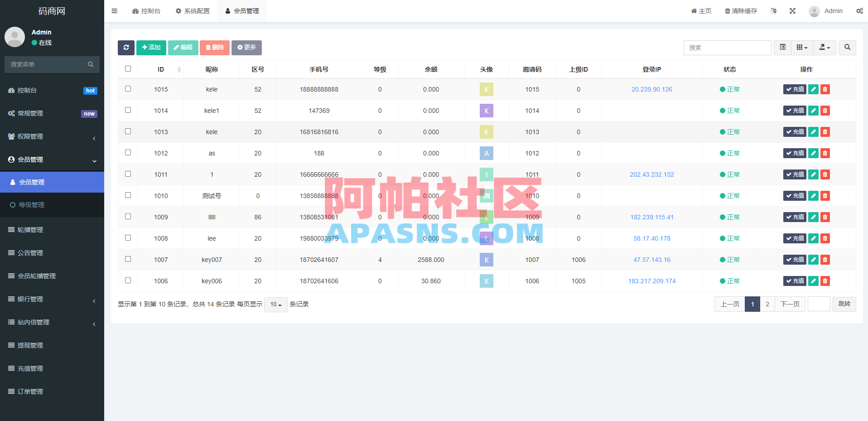Image resolution: width=868 pixels, height=421 pixels.
Task: Click the 清除缓存 button to clear cache
Action: pos(741,10)
